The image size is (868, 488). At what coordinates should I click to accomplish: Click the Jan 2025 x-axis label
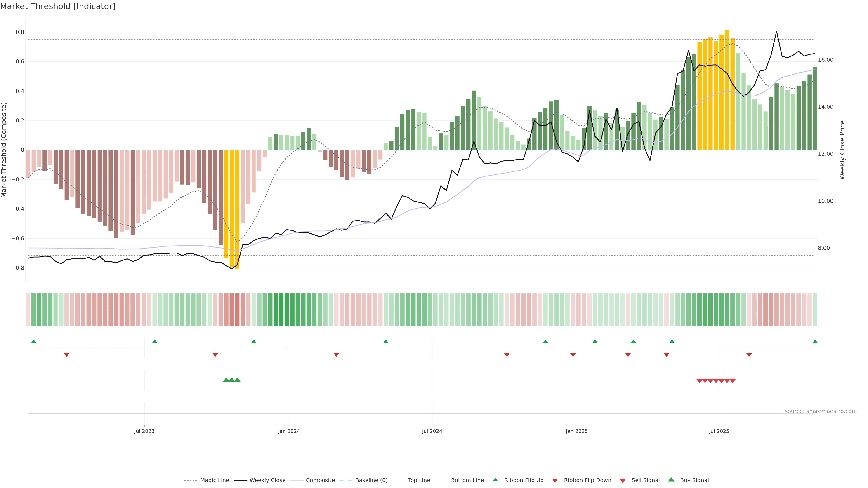pyautogui.click(x=577, y=431)
